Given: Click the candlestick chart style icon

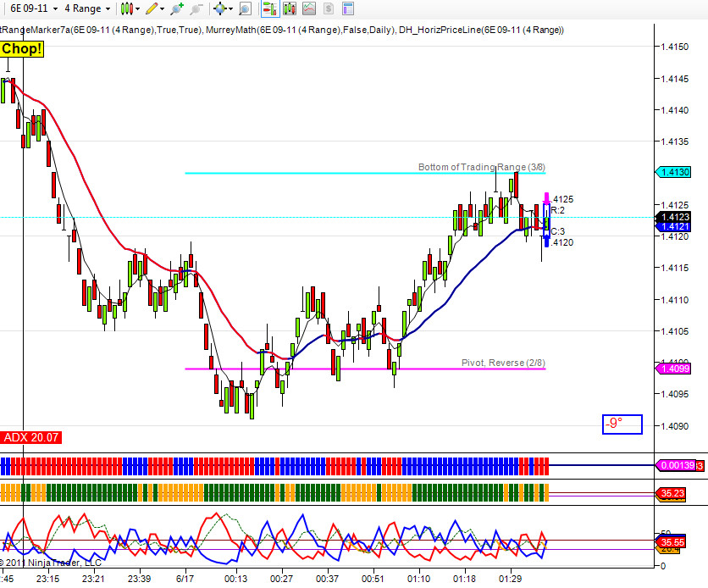Looking at the screenshot, I should pos(127,8).
